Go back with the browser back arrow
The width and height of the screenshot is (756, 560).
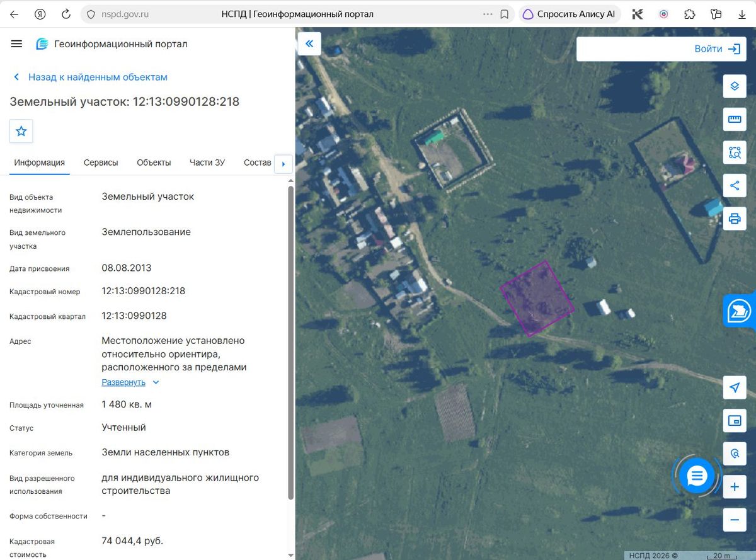14,14
